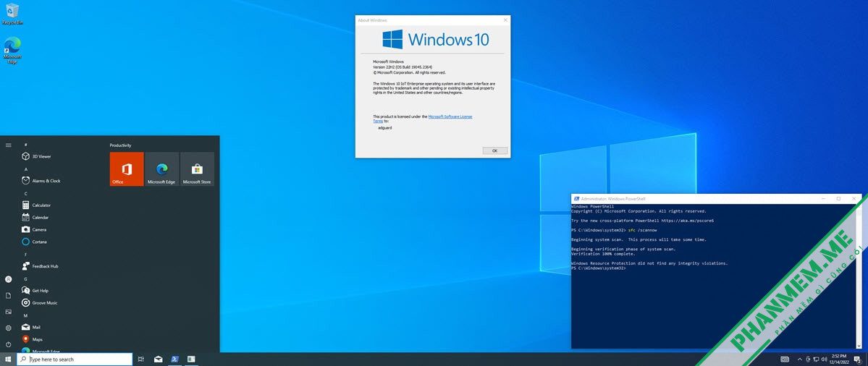Click the Power button in Start sidebar
This screenshot has height=366, width=868.
click(x=8, y=344)
